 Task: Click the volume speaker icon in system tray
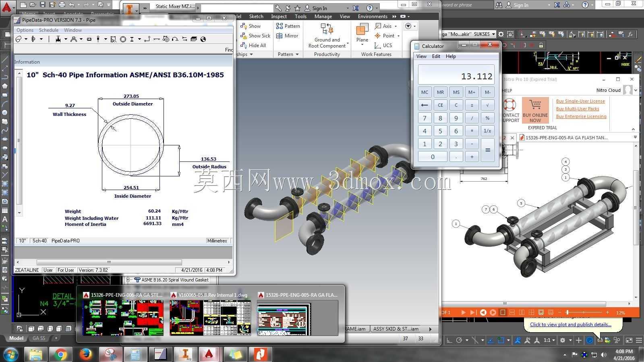tap(603, 355)
